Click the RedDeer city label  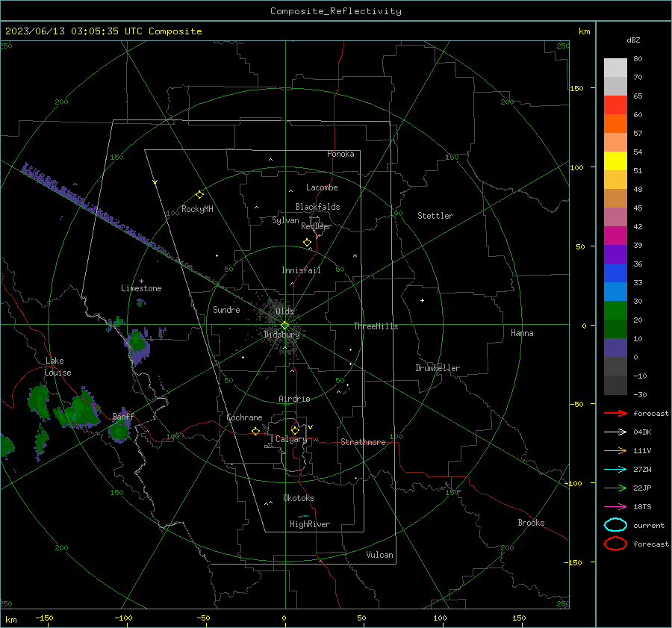pos(317,226)
